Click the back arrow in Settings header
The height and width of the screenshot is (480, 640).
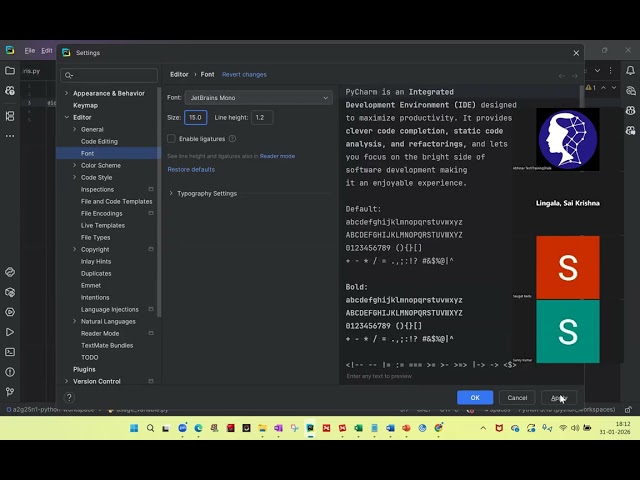(562, 76)
